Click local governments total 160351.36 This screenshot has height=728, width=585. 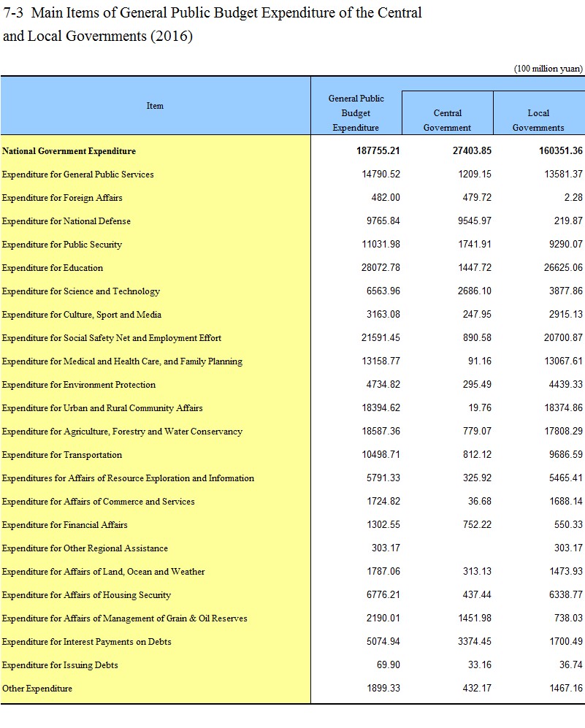click(x=560, y=151)
